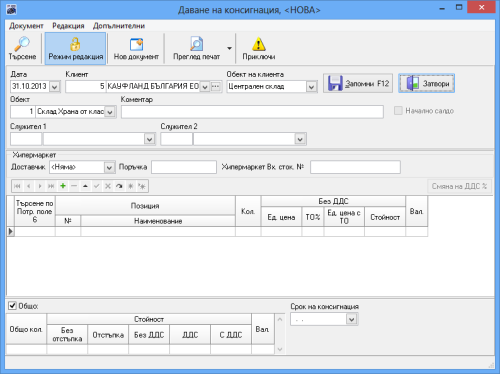Click Хипермаркет Вх. сток. № field

355,167
